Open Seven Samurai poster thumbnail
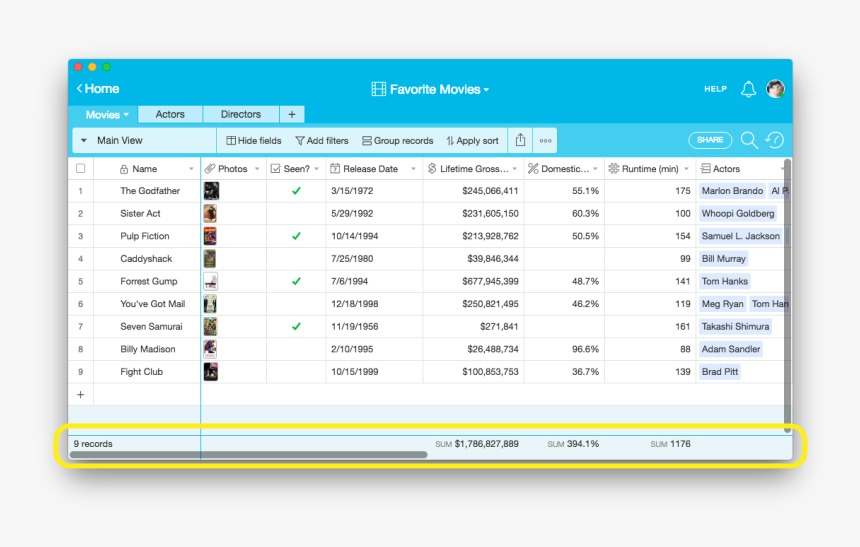The image size is (860, 547). click(x=211, y=326)
